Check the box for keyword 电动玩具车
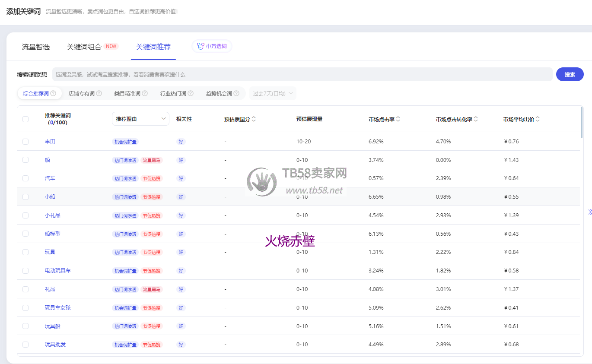 point(25,271)
